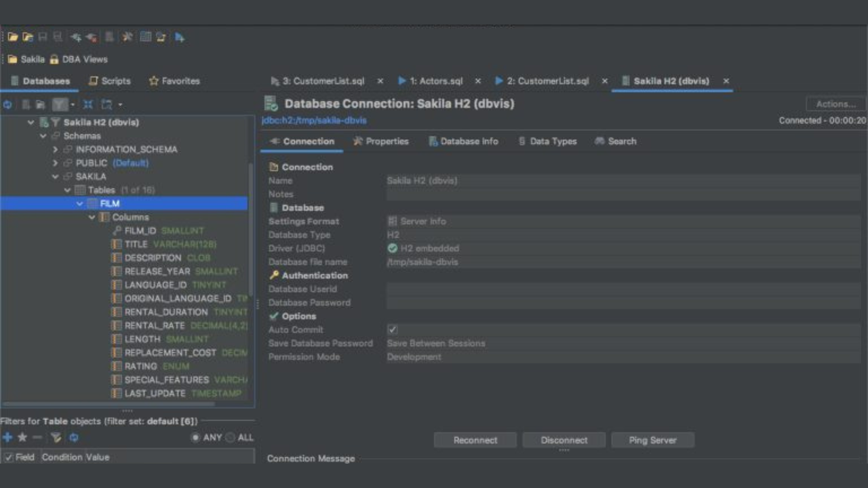Open the Favorites tab
The width and height of the screenshot is (868, 488).
click(x=174, y=81)
